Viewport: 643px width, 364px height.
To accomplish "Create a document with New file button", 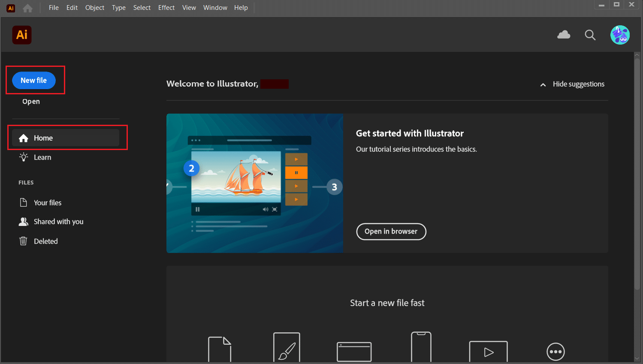I will pos(34,81).
